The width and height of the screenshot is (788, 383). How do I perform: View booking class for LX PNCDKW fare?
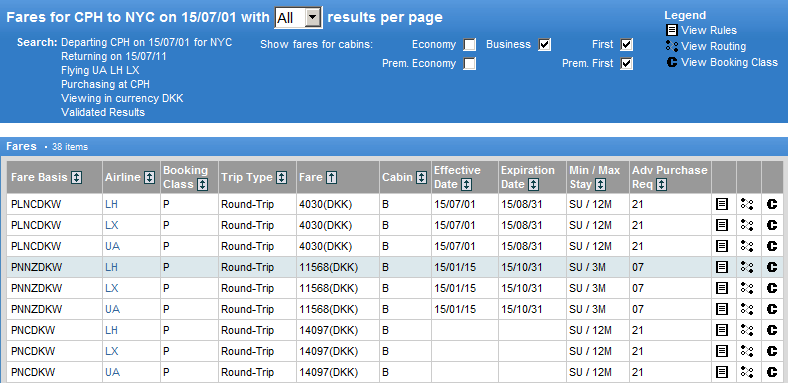pyautogui.click(x=771, y=351)
